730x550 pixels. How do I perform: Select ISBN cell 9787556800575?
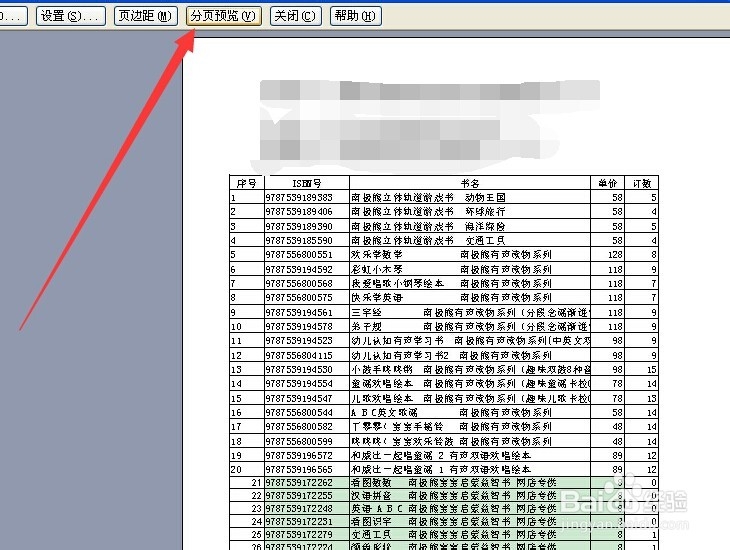307,298
